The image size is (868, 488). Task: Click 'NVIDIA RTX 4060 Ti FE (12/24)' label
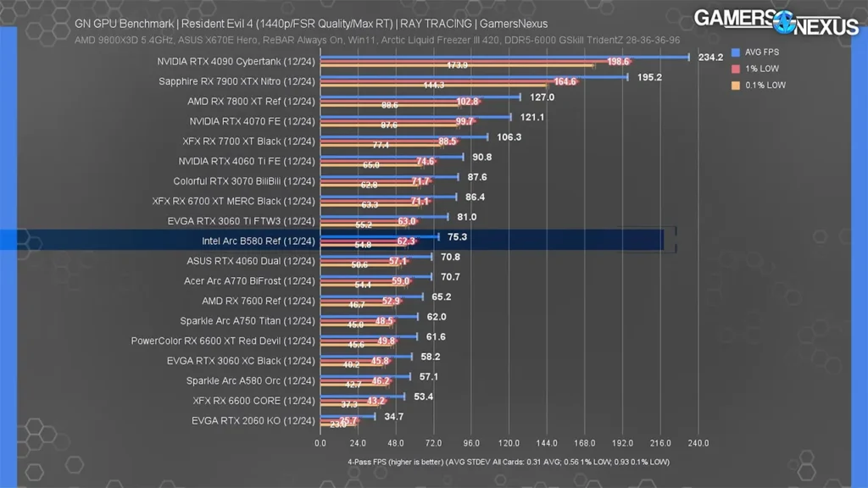click(247, 161)
